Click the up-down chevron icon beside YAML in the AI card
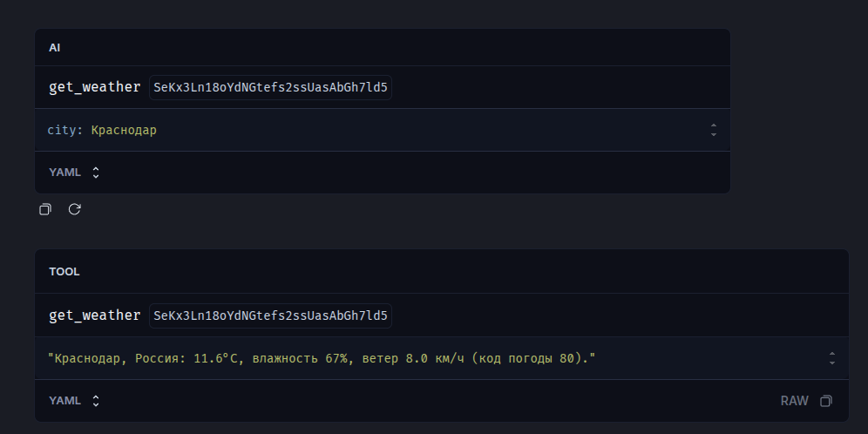This screenshot has width=868, height=434. tap(96, 173)
